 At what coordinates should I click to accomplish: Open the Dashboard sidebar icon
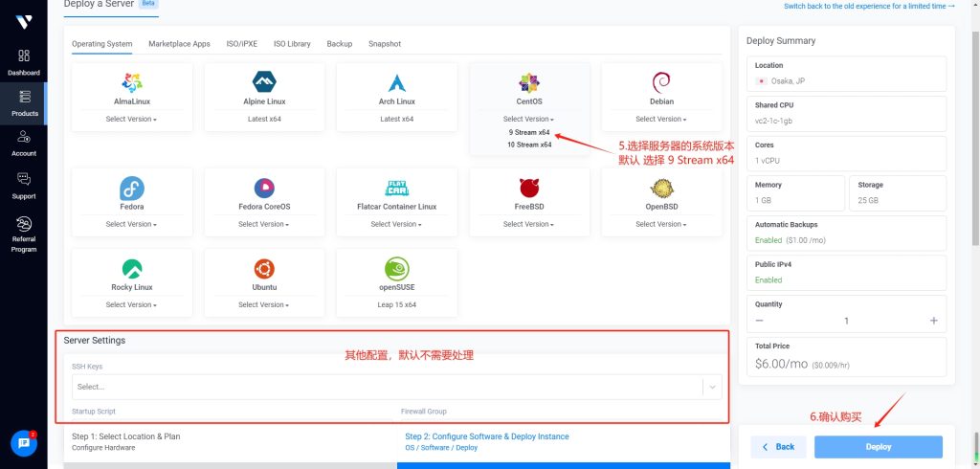point(24,56)
